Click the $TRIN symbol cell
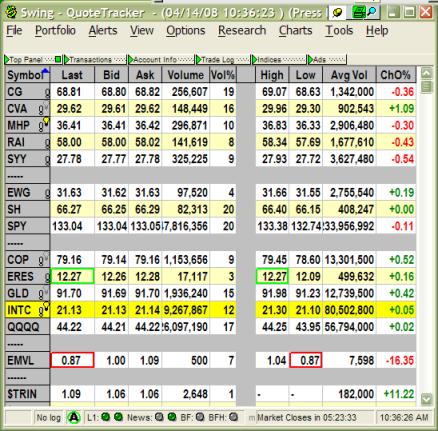 tap(27, 394)
